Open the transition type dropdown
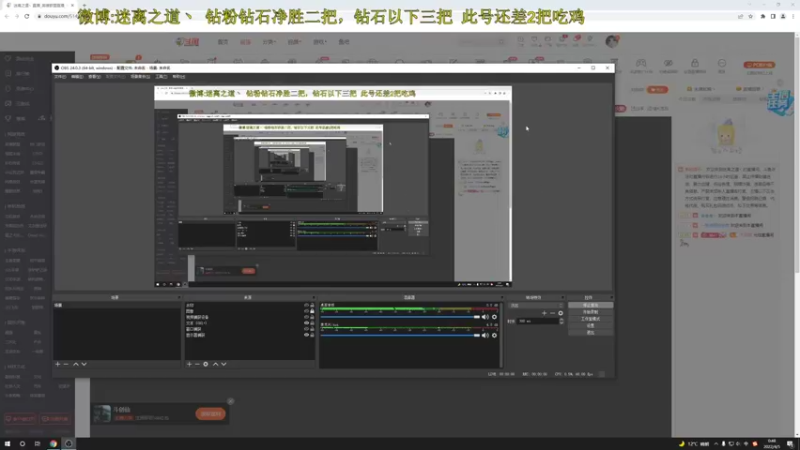Image resolution: width=800 pixels, height=450 pixels. pos(536,306)
